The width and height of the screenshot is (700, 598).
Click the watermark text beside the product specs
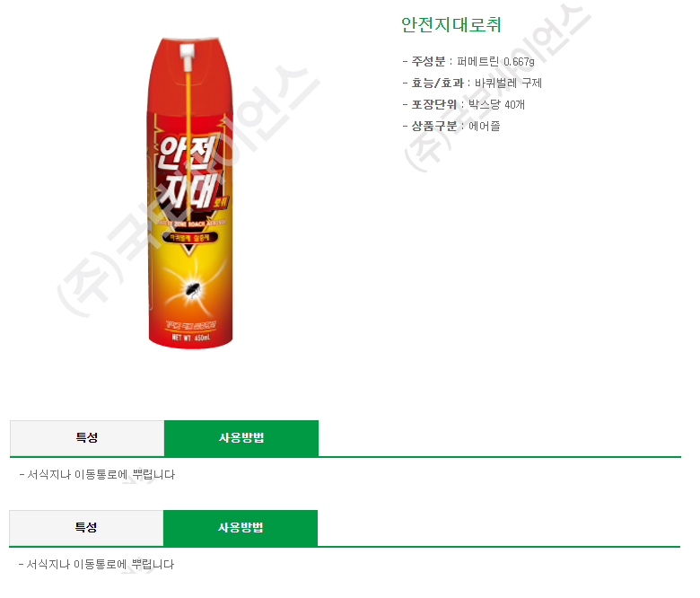click(x=498, y=87)
